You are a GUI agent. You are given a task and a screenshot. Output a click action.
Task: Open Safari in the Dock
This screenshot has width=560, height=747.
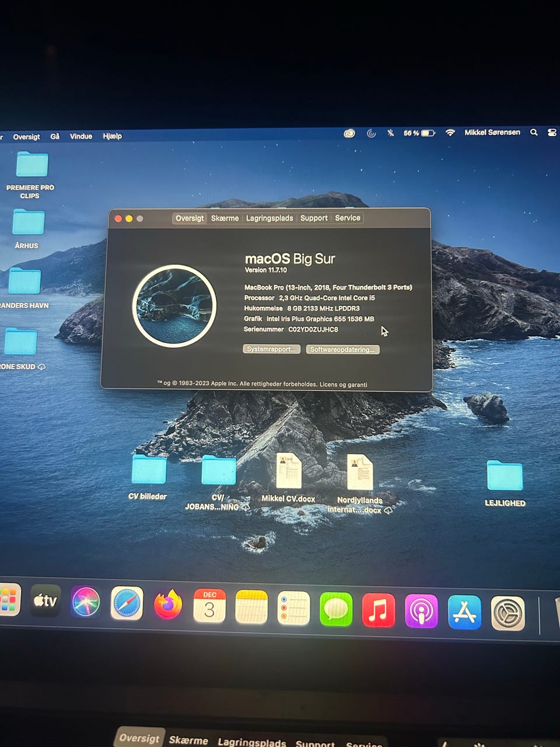[127, 603]
